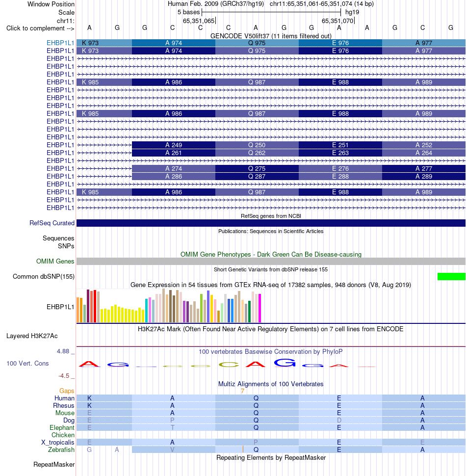
Task: Click 'Publications: Sequences in Scientific Articles' title
Action: point(271,231)
